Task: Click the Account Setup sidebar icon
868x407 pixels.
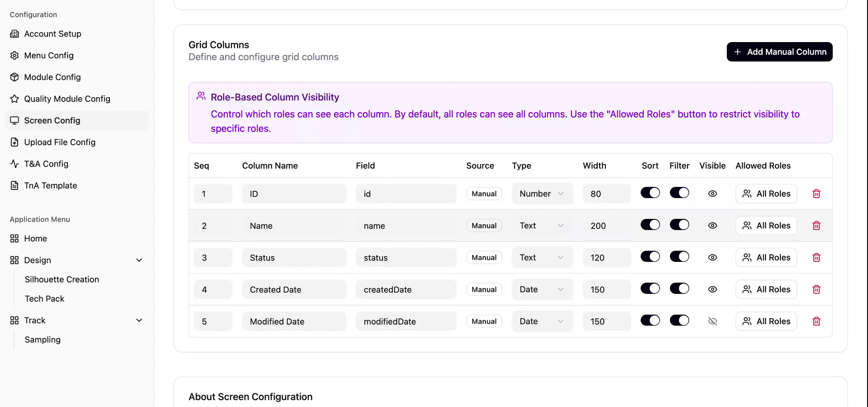Action: pyautogui.click(x=14, y=34)
